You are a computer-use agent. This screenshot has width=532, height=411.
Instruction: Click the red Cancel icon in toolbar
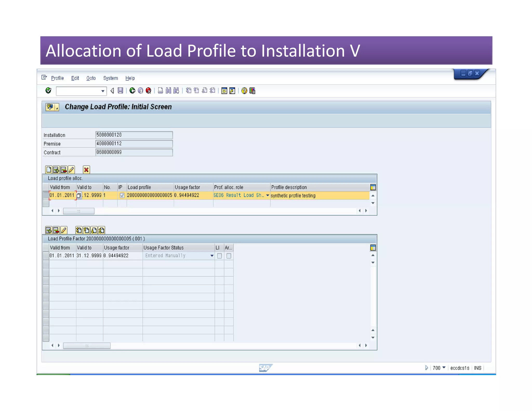149,90
